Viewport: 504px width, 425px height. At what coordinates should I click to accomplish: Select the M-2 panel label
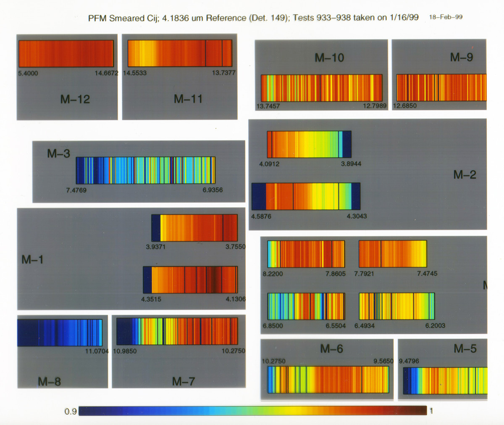[465, 175]
